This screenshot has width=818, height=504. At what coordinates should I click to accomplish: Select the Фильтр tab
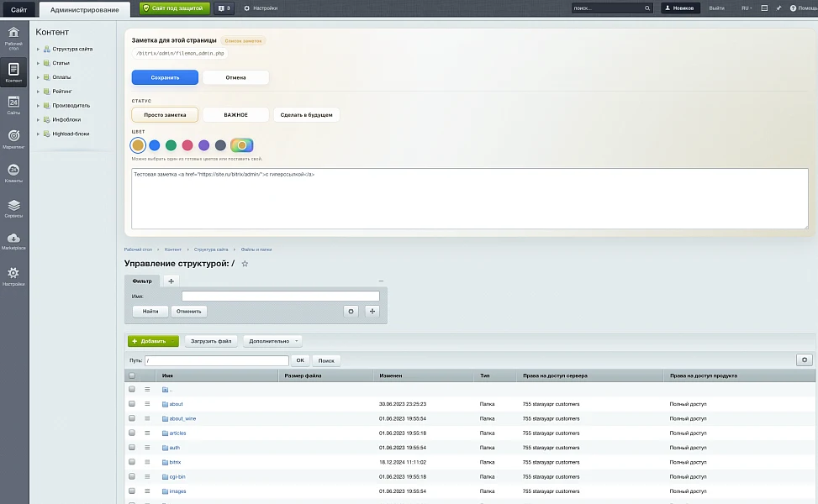(x=142, y=281)
